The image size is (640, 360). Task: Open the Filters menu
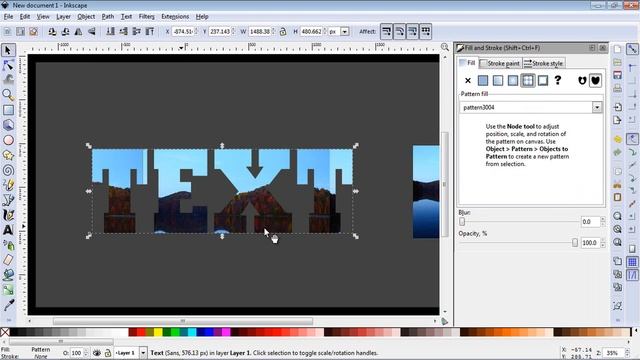147,17
